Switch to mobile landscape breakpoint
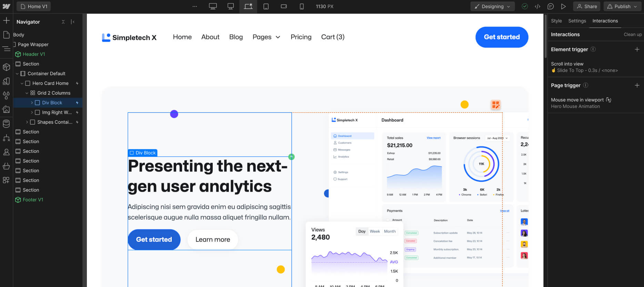The image size is (644, 287). click(x=284, y=7)
